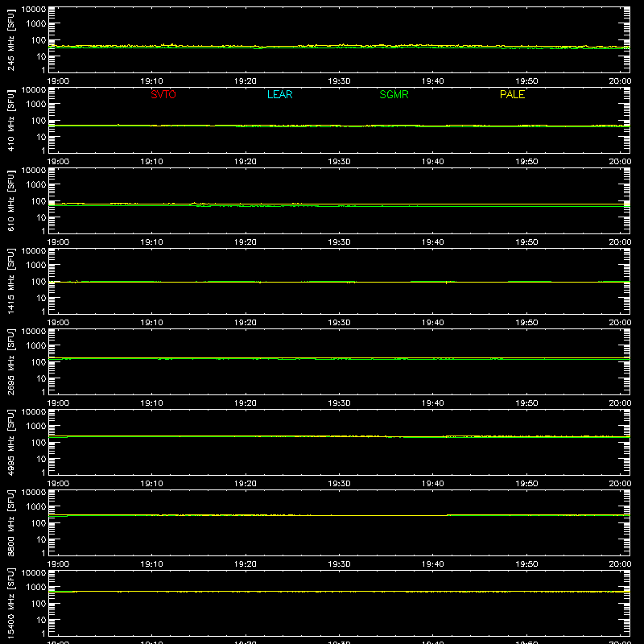Click the 19:00 tick of the 610 MHz plot

[x=58, y=242]
